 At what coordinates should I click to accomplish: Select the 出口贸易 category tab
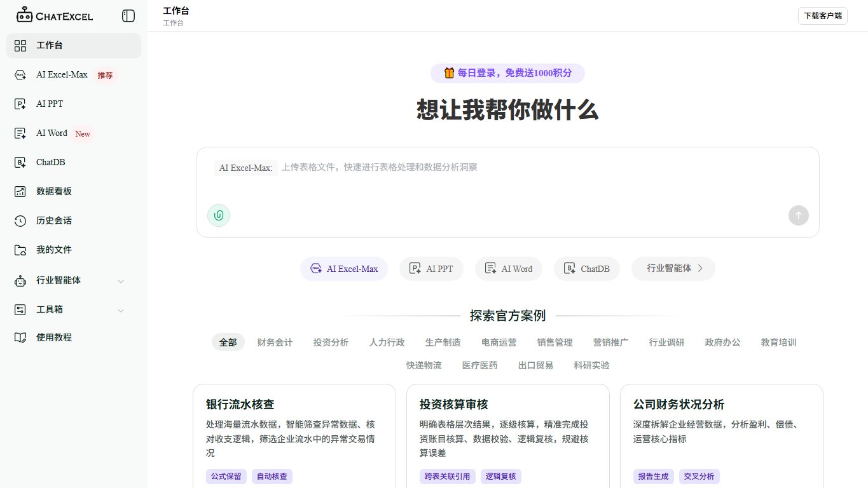536,365
